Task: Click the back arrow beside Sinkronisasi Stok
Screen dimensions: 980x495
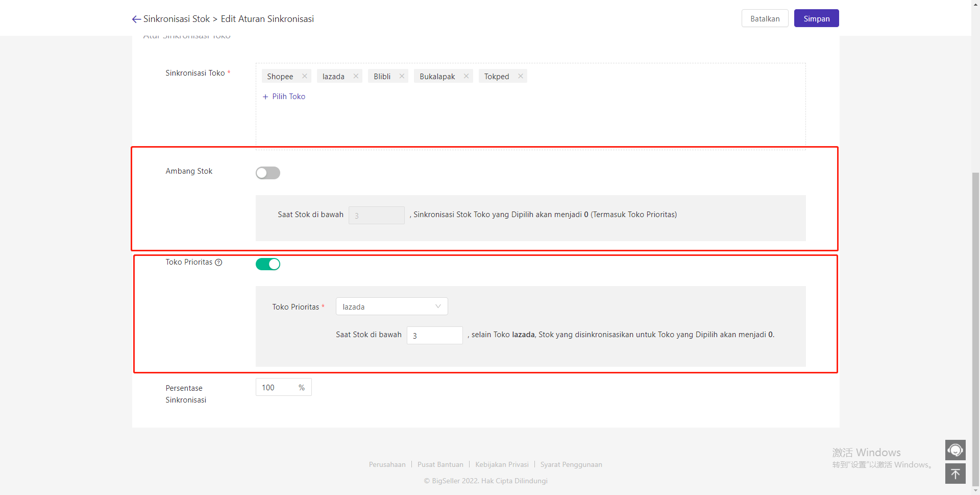Action: pos(136,19)
